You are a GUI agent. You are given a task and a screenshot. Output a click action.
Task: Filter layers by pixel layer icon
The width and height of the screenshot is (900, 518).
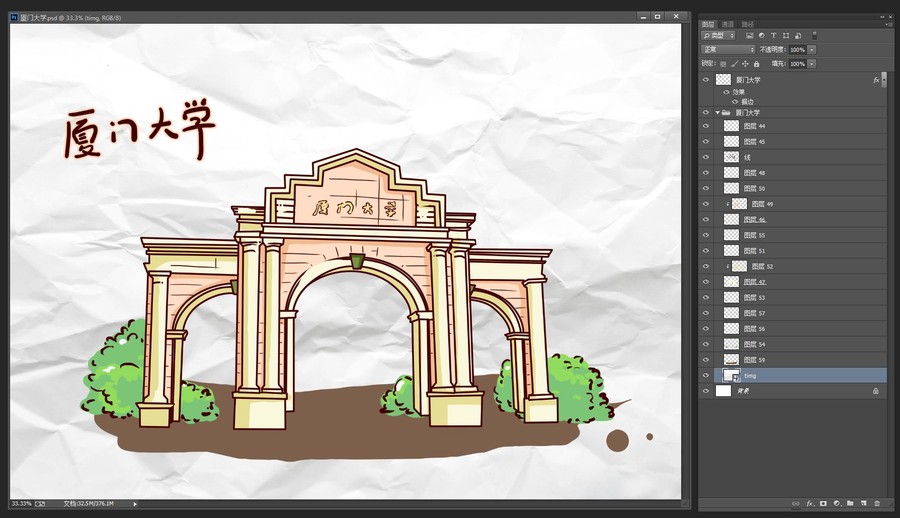750,36
